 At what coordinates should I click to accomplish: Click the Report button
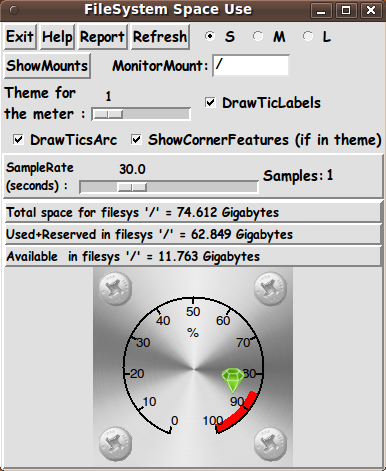click(x=103, y=37)
